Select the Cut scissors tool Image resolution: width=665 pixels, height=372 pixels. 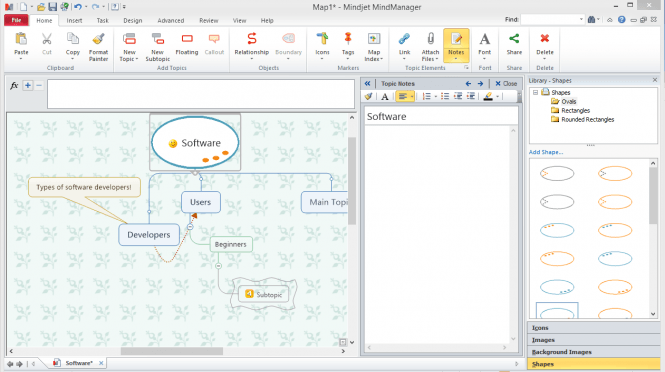click(x=47, y=44)
